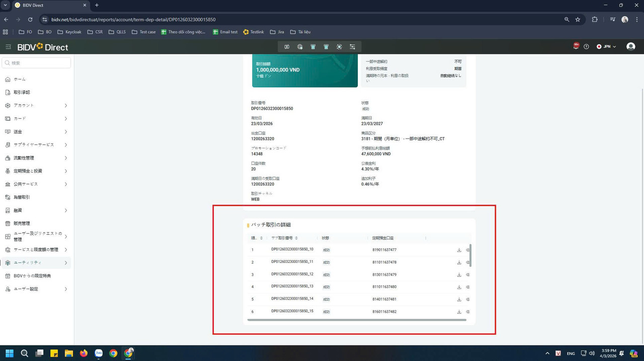The width and height of the screenshot is (644, 361).
Task: Click the page's vertical scrollbar
Action: coord(641,216)
